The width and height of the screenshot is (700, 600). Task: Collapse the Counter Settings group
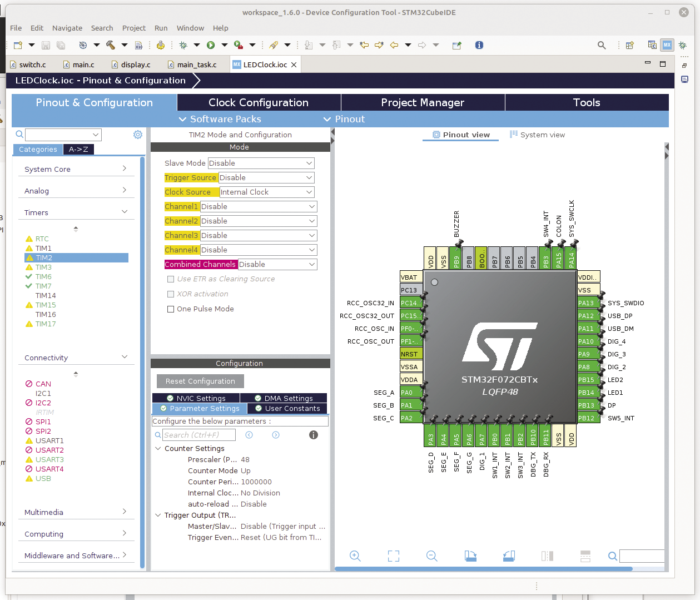click(158, 448)
